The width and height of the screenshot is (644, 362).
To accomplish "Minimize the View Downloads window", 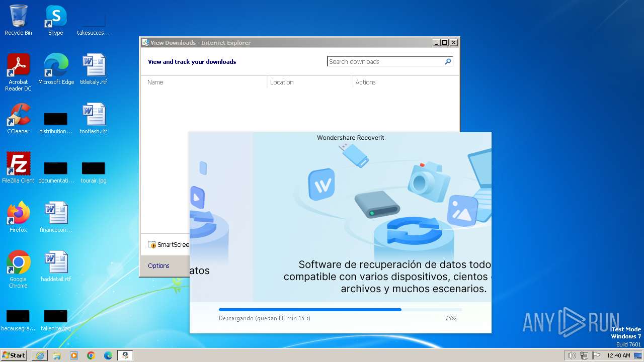I will [x=436, y=43].
